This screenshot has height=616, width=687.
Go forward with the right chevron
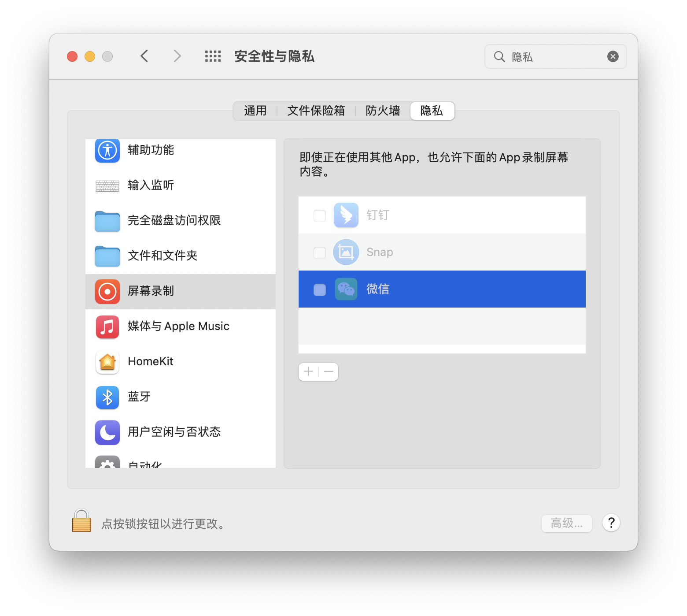pyautogui.click(x=177, y=56)
